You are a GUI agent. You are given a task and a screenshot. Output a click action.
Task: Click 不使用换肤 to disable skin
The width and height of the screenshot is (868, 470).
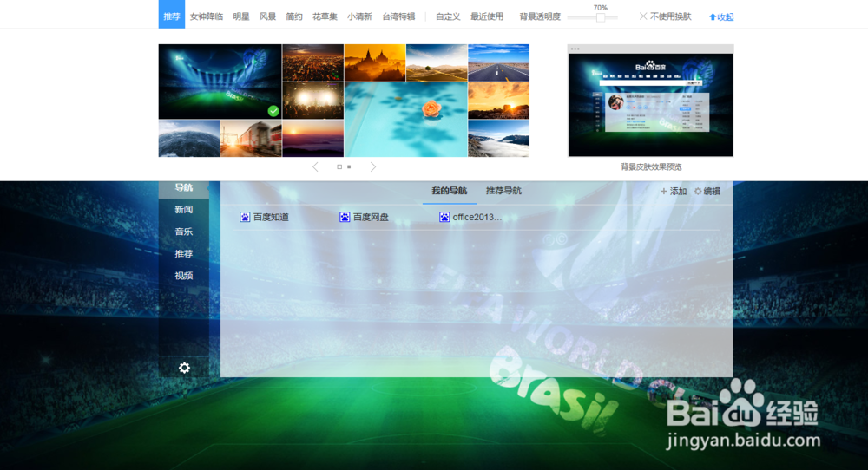670,16
